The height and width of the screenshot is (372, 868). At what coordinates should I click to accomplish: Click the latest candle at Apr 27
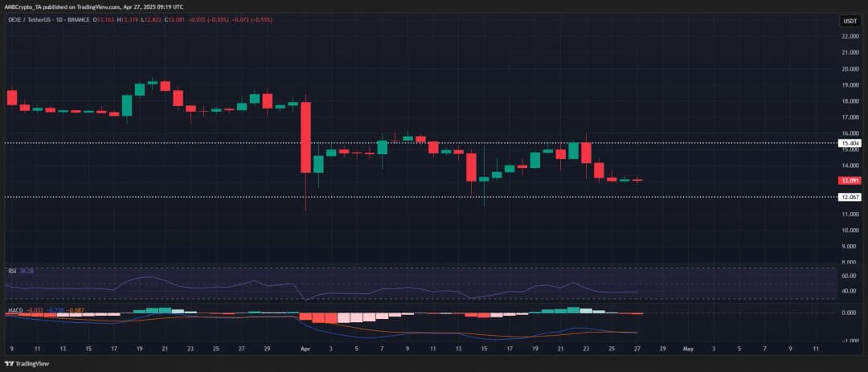(x=637, y=180)
